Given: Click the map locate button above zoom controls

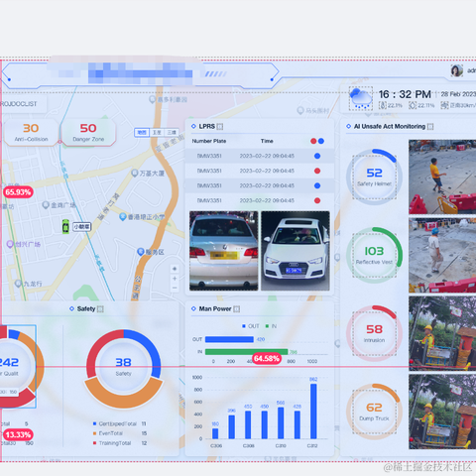Looking at the screenshot, I should [x=175, y=269].
